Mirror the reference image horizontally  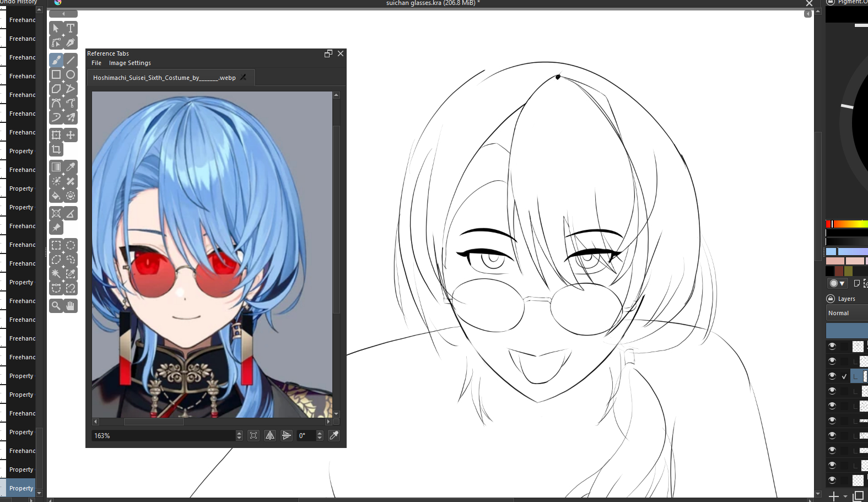(270, 435)
